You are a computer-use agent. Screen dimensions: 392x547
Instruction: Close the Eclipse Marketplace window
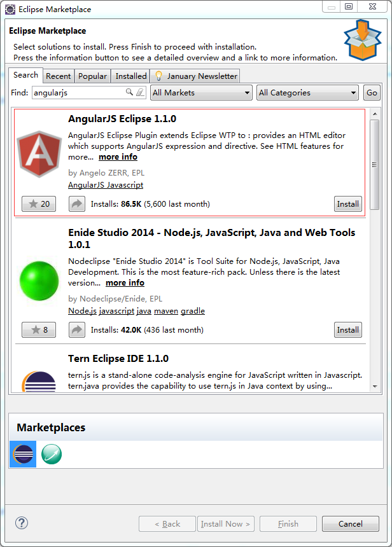pyautogui.click(x=372, y=6)
